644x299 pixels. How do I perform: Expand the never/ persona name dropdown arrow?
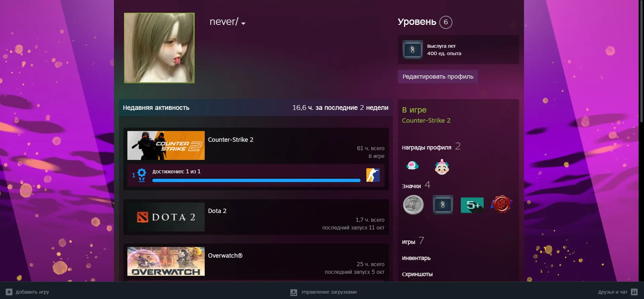[243, 24]
